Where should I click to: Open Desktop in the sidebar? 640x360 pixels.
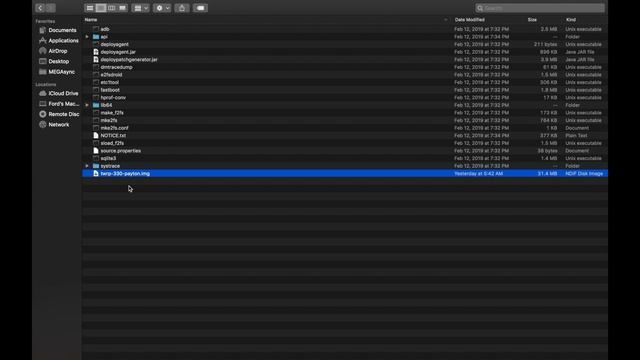click(58, 61)
